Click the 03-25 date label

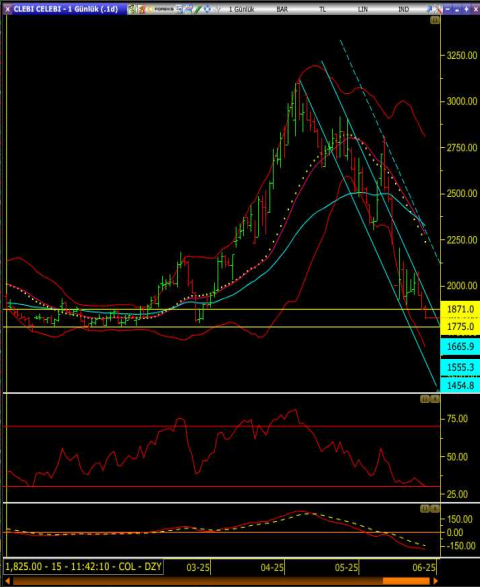198,568
